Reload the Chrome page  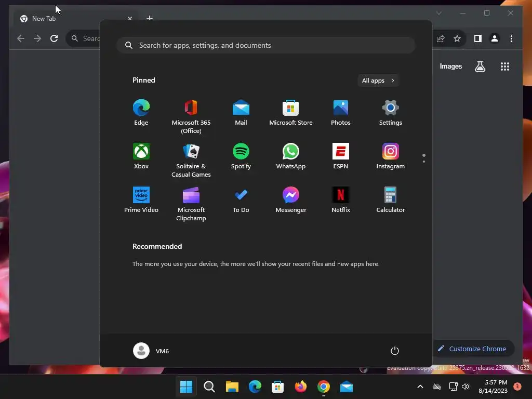(54, 38)
